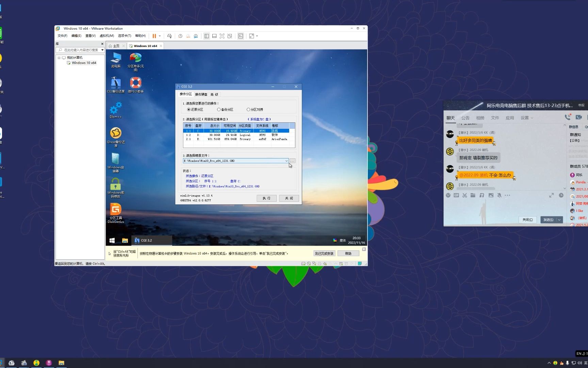The width and height of the screenshot is (588, 368).
Task: Click the 执行 execute button
Action: [x=266, y=198]
